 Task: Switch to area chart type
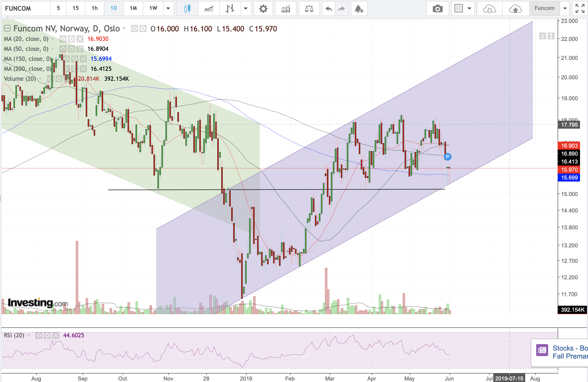pyautogui.click(x=209, y=9)
